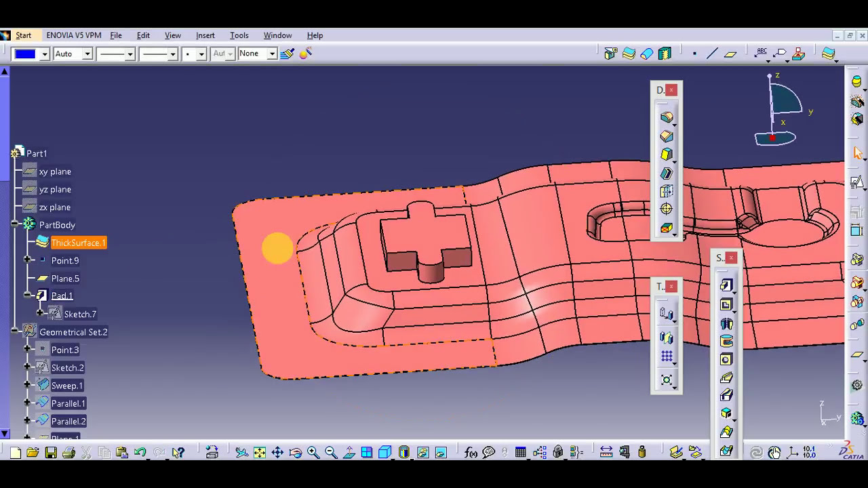Select Sketch.7 in the tree
This screenshot has width=868, height=488.
[80, 314]
